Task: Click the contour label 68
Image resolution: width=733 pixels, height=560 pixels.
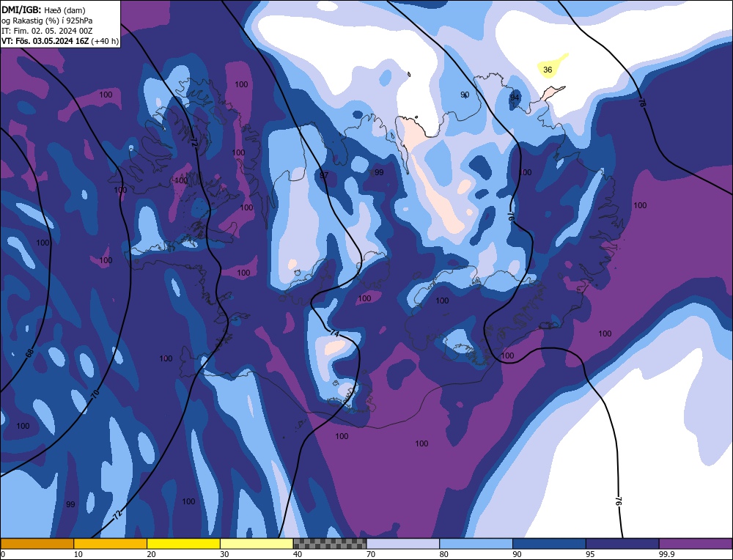Action: pos(29,353)
